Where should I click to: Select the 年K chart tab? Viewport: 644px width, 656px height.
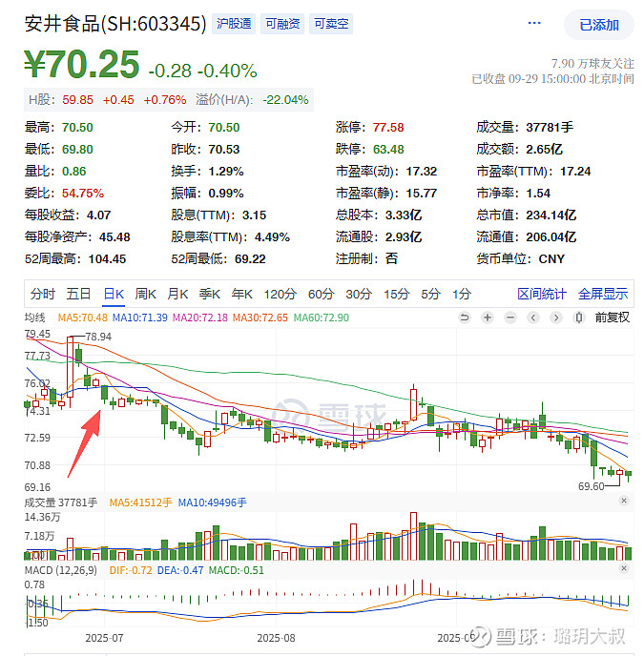click(x=242, y=294)
